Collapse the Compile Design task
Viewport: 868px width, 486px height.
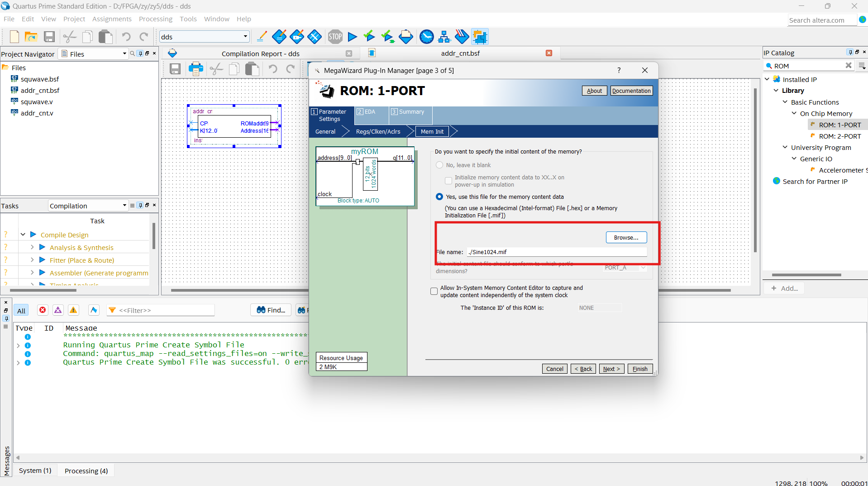23,235
